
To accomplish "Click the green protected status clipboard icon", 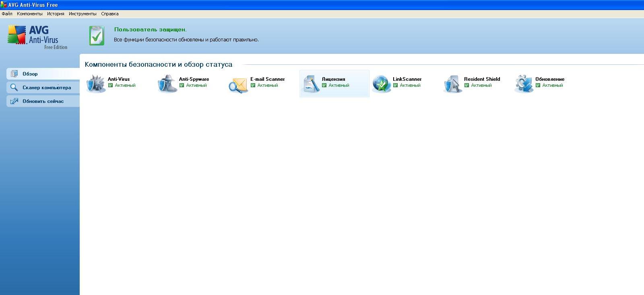I will 97,36.
